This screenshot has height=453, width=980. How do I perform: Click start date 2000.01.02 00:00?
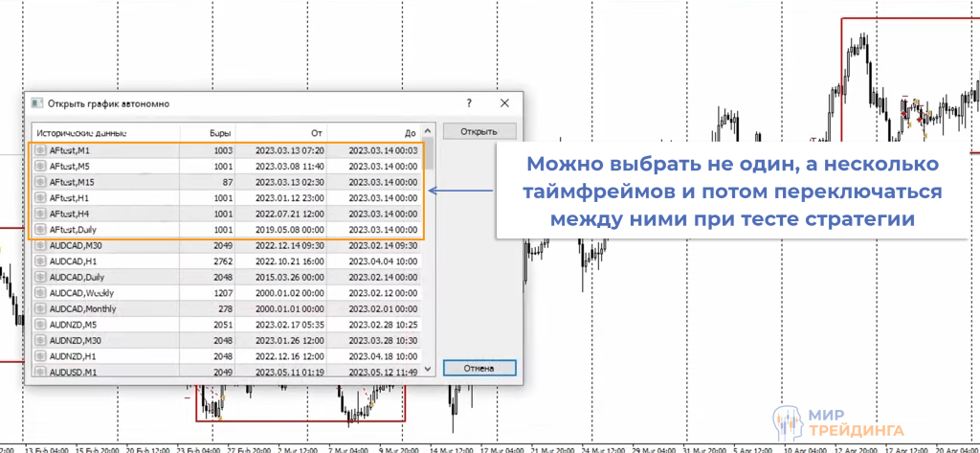(289, 293)
